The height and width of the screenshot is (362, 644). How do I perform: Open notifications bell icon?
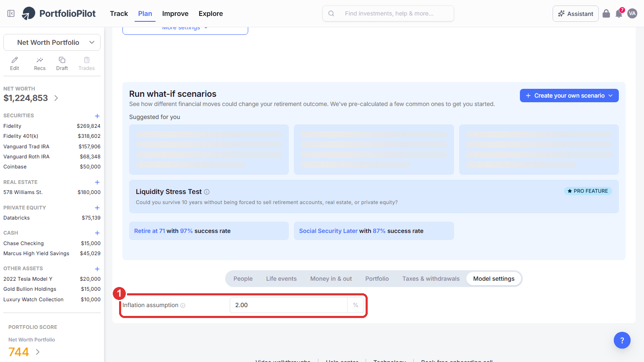619,13
